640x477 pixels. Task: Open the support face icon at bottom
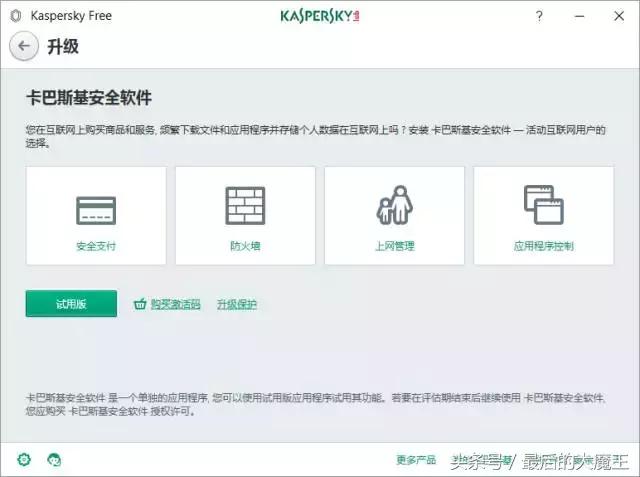pyautogui.click(x=54, y=459)
